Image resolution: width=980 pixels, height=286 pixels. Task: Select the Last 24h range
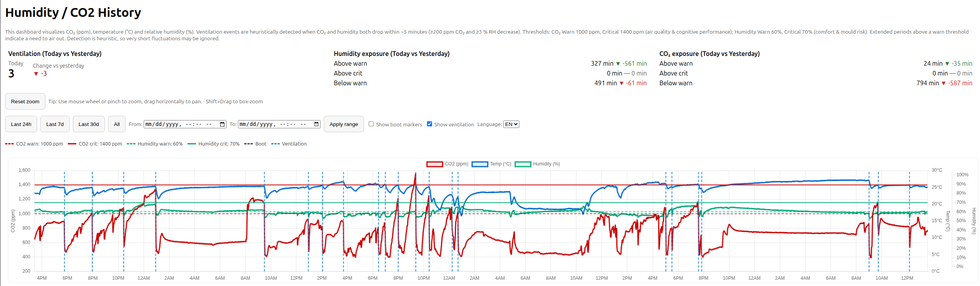[21, 124]
